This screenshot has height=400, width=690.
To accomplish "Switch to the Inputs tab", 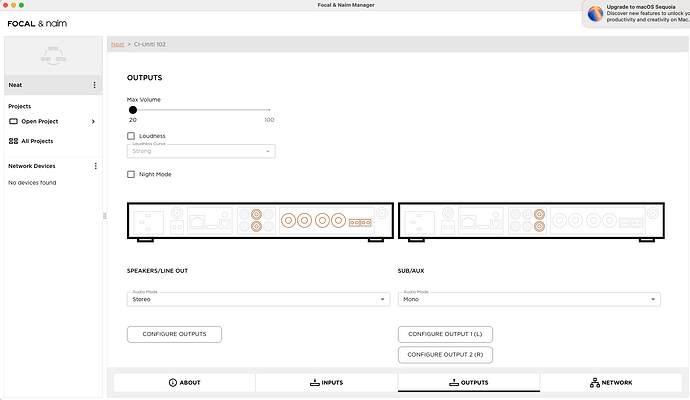I will [x=327, y=382].
